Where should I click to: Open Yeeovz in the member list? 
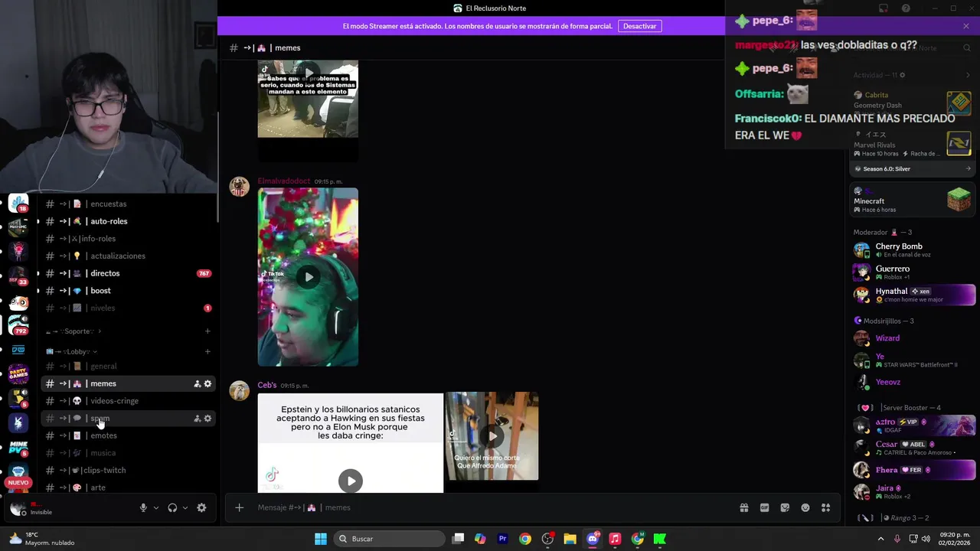point(914,382)
